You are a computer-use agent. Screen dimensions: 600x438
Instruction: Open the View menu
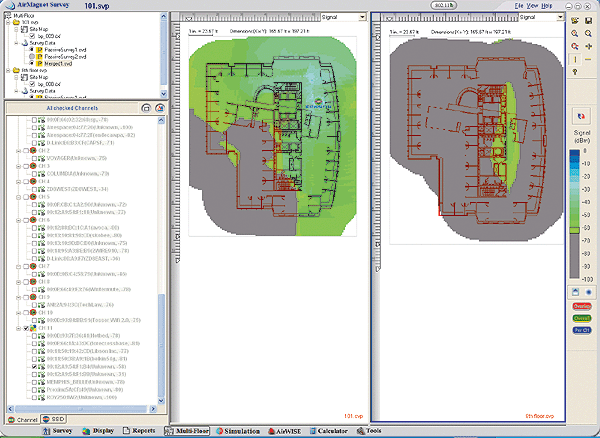(x=532, y=6)
